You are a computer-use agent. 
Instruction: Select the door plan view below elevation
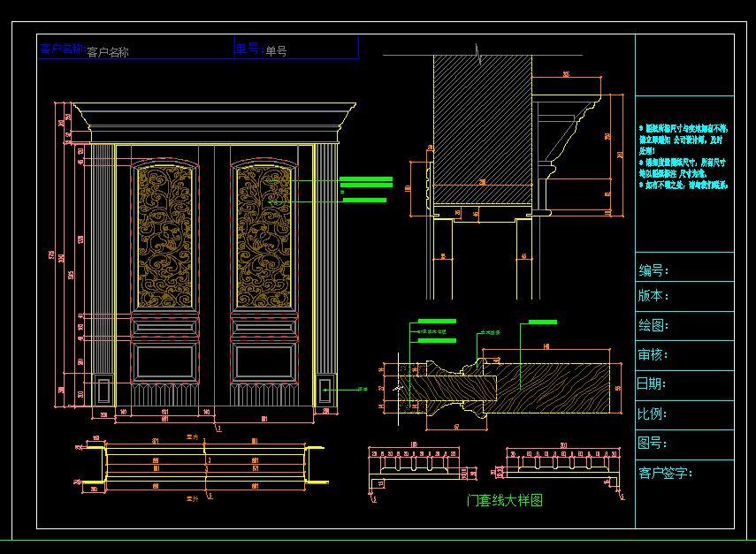pyautogui.click(x=202, y=467)
